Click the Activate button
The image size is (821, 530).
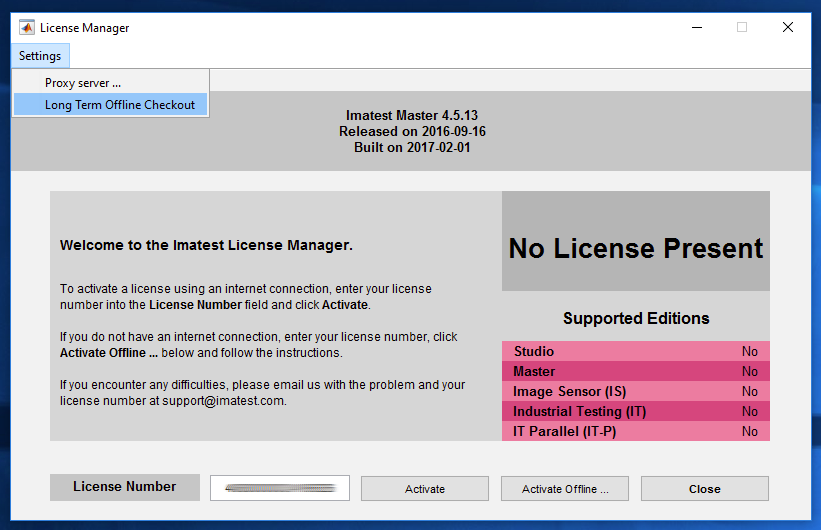coord(425,489)
